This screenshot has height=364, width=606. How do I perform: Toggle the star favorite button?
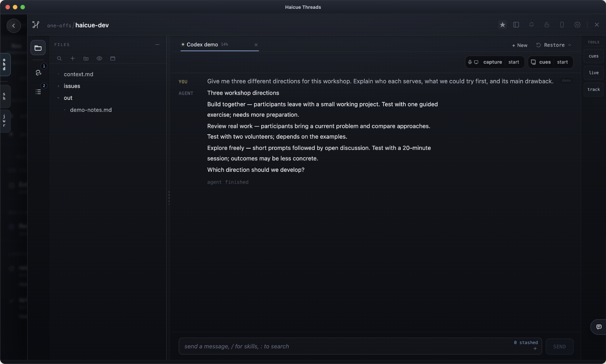(503, 25)
